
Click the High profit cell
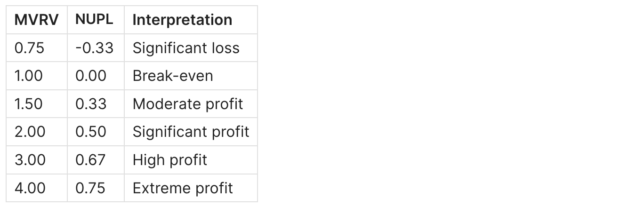coord(169,160)
